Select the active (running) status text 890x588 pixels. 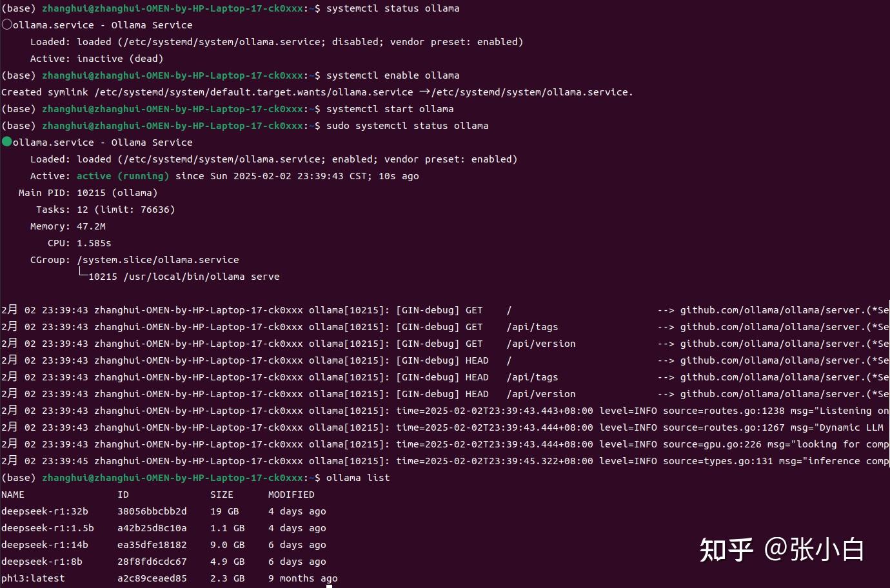pyautogui.click(x=123, y=175)
